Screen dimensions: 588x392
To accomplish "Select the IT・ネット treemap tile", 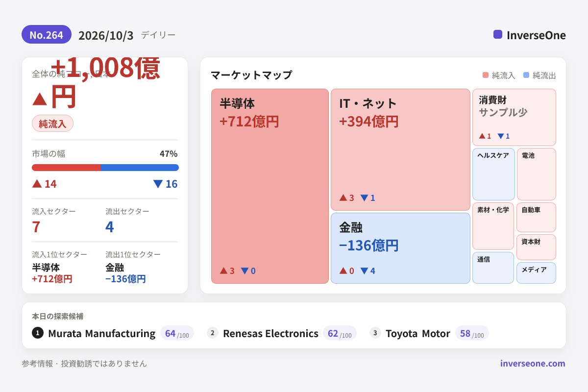I will pyautogui.click(x=400, y=149).
